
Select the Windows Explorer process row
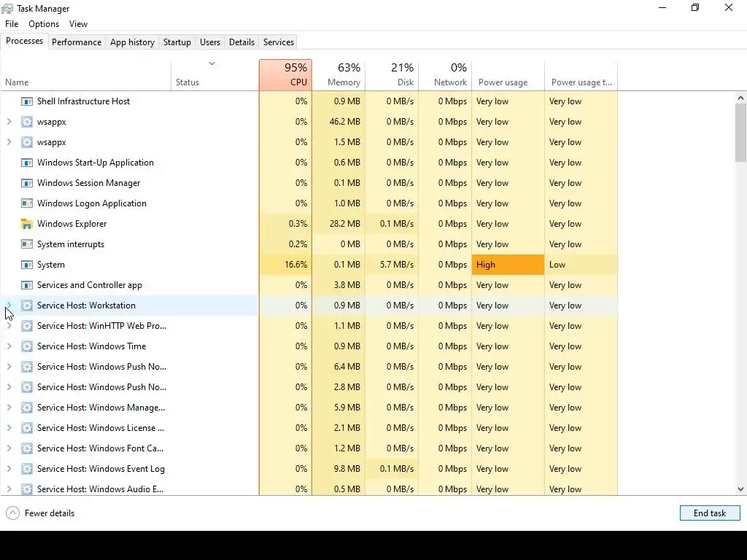click(x=309, y=224)
